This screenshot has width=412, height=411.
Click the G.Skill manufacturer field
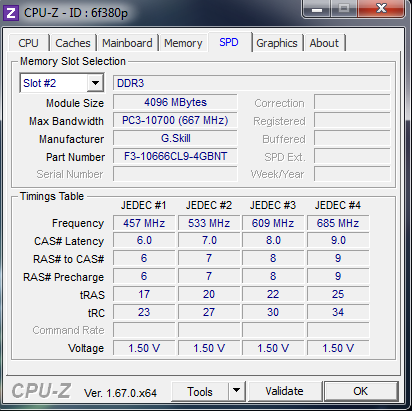(x=175, y=138)
